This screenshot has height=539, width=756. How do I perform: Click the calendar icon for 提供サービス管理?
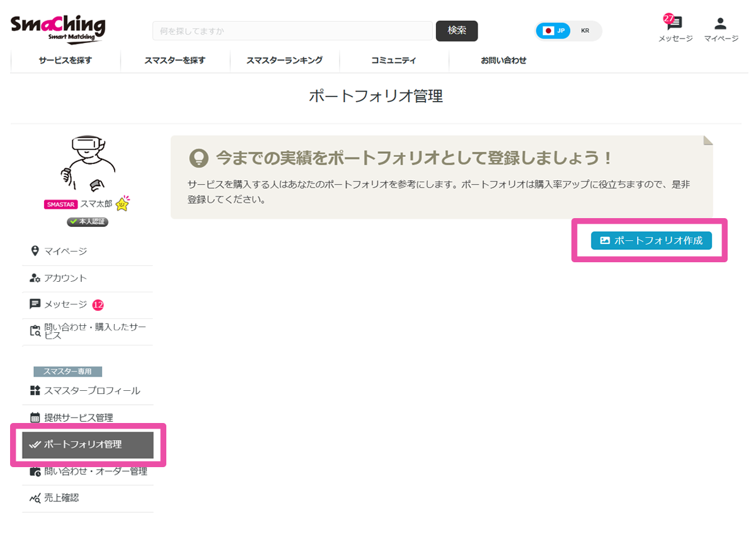tap(35, 417)
